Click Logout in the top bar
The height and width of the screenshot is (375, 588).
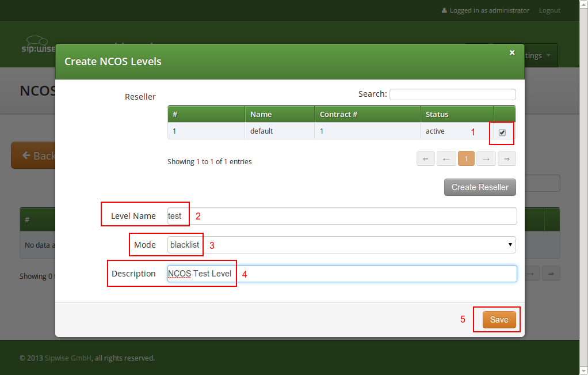coord(549,10)
